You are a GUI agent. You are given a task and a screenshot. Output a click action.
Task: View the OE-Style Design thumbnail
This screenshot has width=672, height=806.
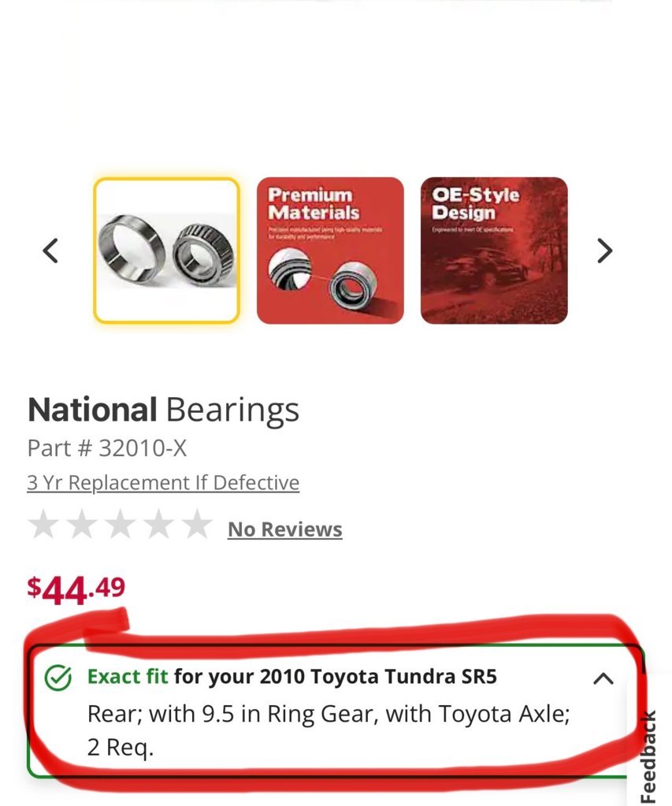pos(494,251)
